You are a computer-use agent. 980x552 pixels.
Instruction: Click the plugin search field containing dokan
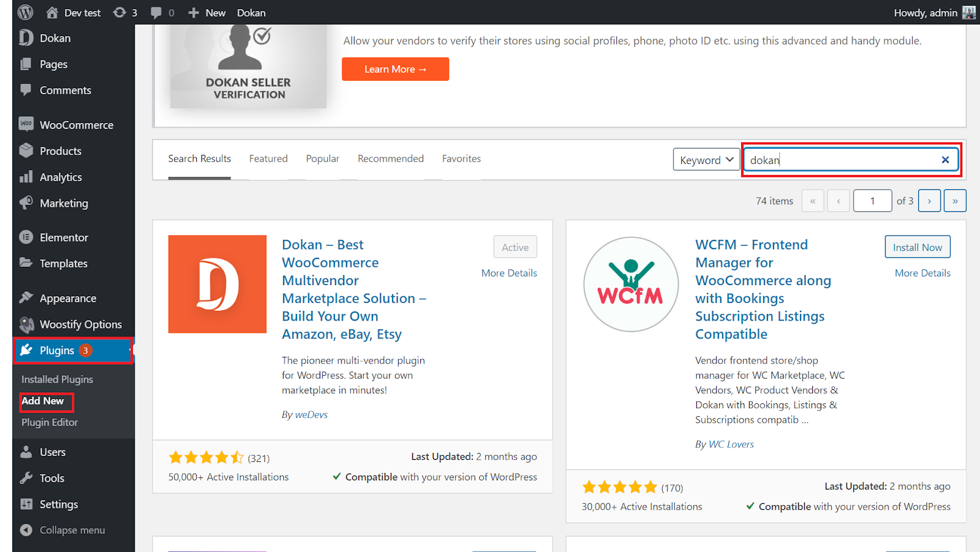[850, 160]
